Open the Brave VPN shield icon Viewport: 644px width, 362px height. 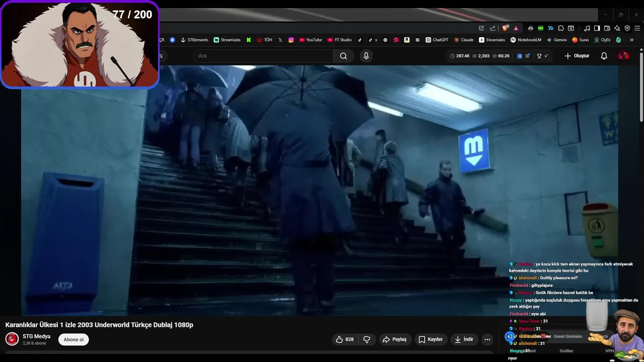(x=627, y=28)
